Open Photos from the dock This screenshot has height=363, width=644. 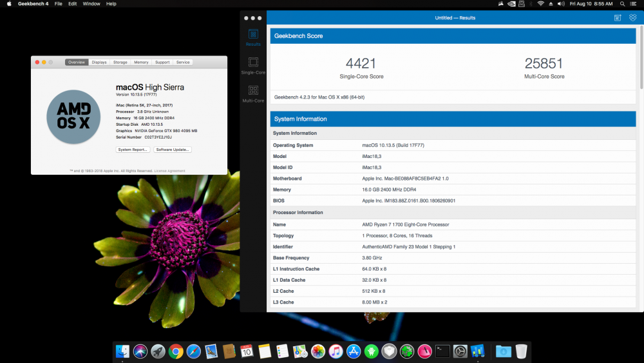[x=318, y=351]
